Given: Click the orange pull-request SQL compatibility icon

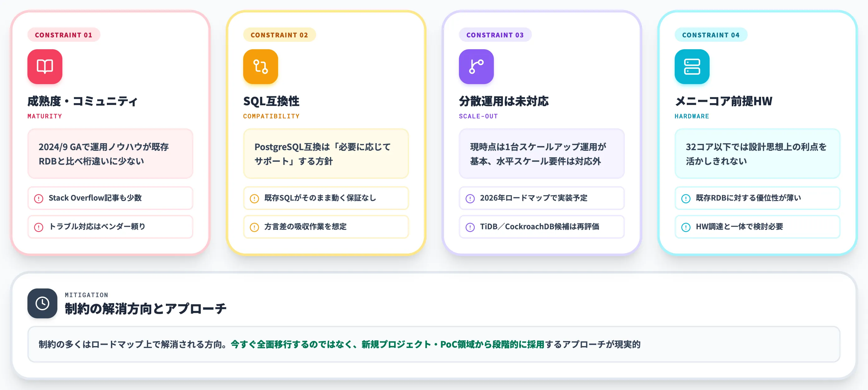Looking at the screenshot, I should pos(260,67).
